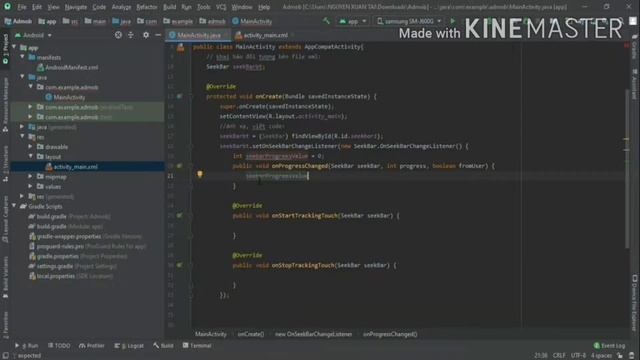
Task: Select activity_main.xml in the project tree
Action: pyautogui.click(x=76, y=167)
